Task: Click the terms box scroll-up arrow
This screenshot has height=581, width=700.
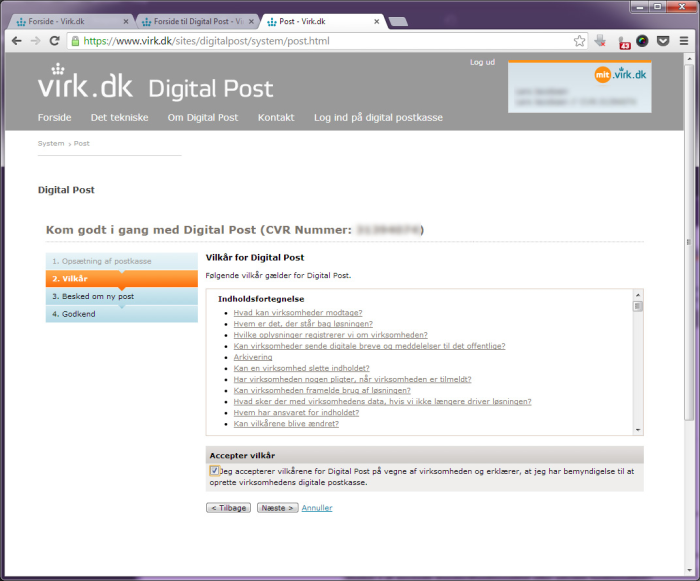Action: [x=638, y=295]
